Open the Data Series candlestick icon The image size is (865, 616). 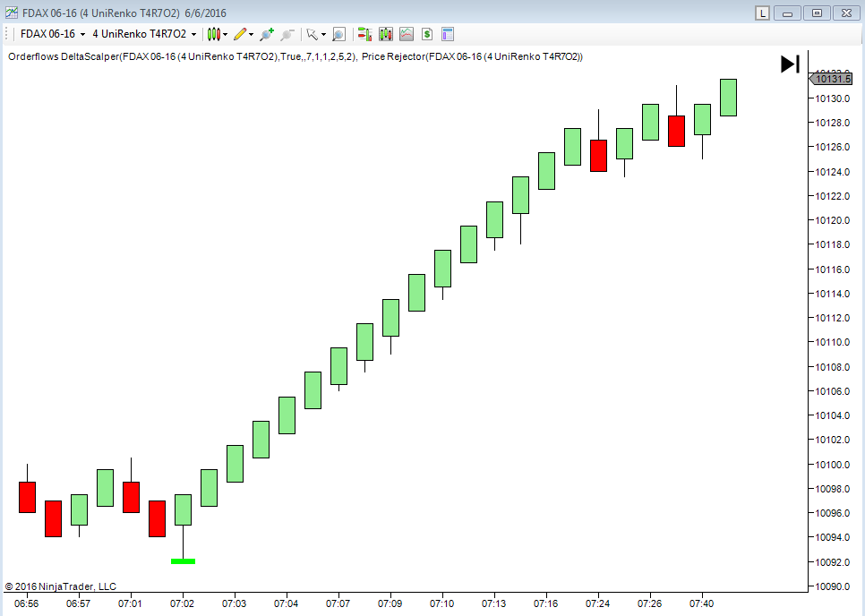pyautogui.click(x=386, y=34)
